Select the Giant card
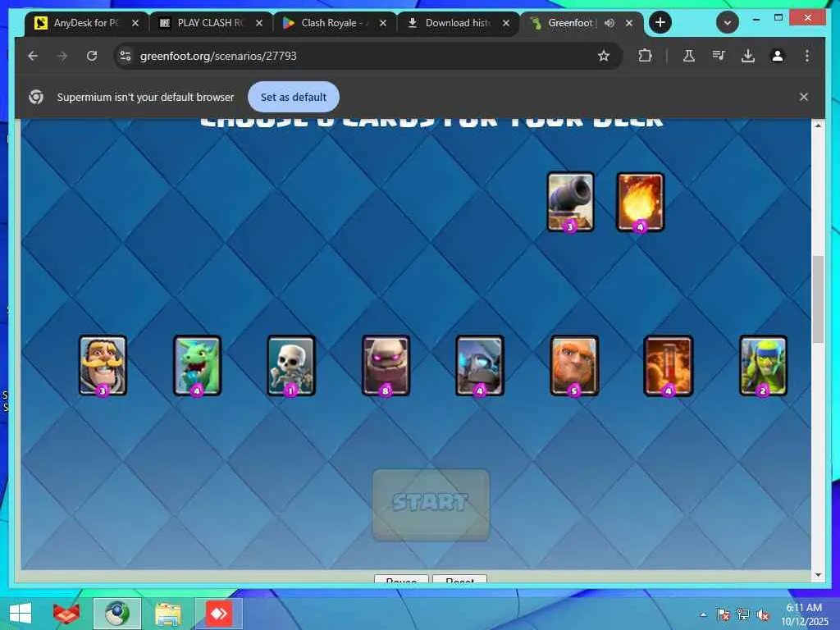This screenshot has width=840, height=630. pos(574,366)
